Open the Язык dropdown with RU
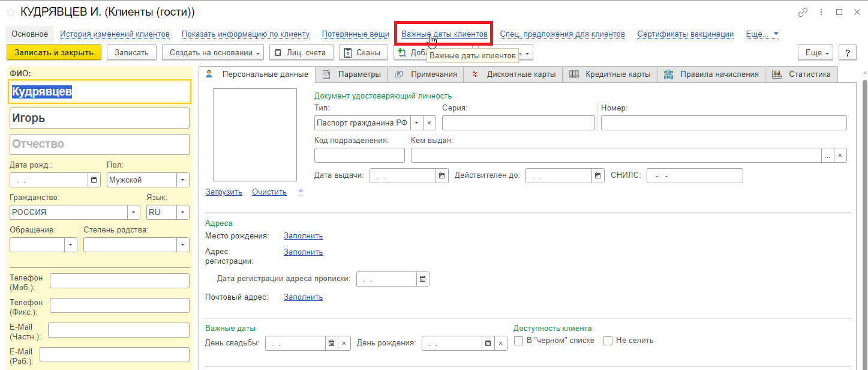Image resolution: width=868 pixels, height=370 pixels. point(182,212)
